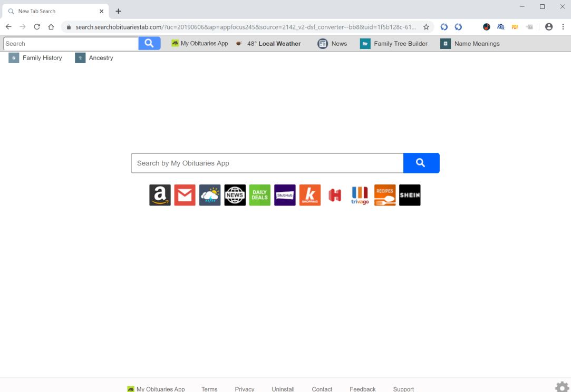571x392 pixels.
Task: Open the SHEIN shortcut icon
Action: pyautogui.click(x=410, y=195)
